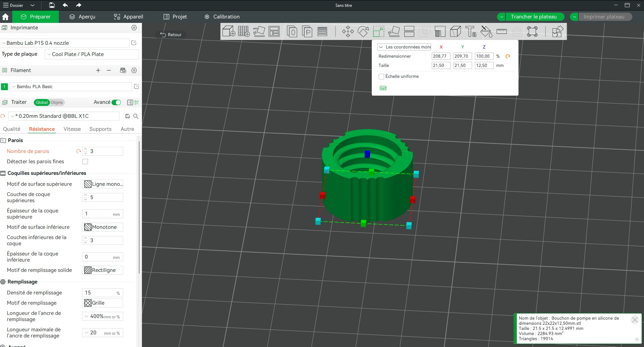Viewport: 644px width, 347px height.
Task: Enable Détecter les parois fines checkbox
Action: [x=85, y=162]
